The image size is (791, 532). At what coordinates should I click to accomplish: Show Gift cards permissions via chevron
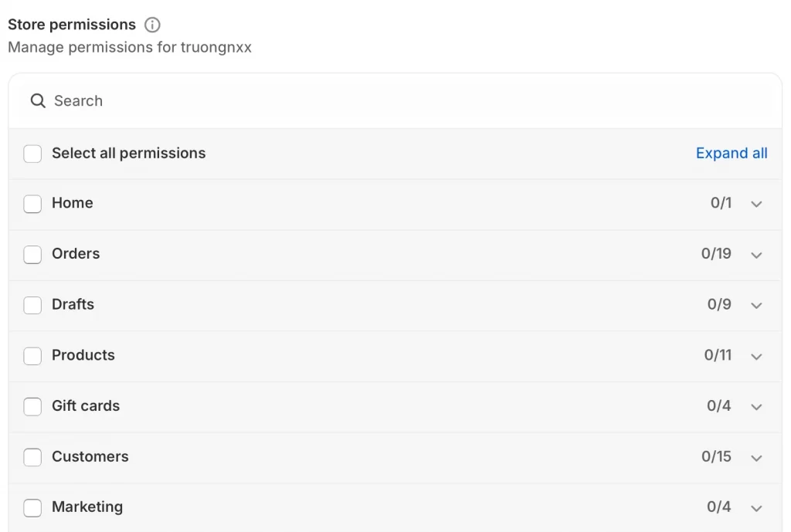coord(756,407)
